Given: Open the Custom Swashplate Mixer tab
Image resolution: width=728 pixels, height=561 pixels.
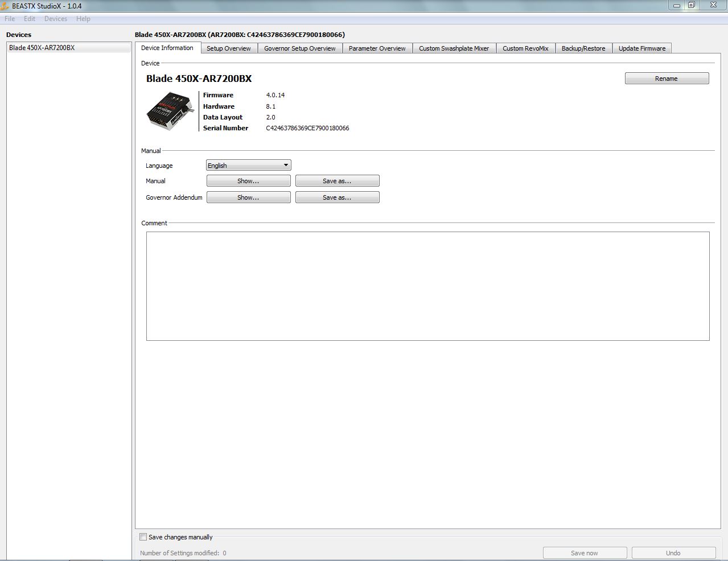Looking at the screenshot, I should 454,48.
